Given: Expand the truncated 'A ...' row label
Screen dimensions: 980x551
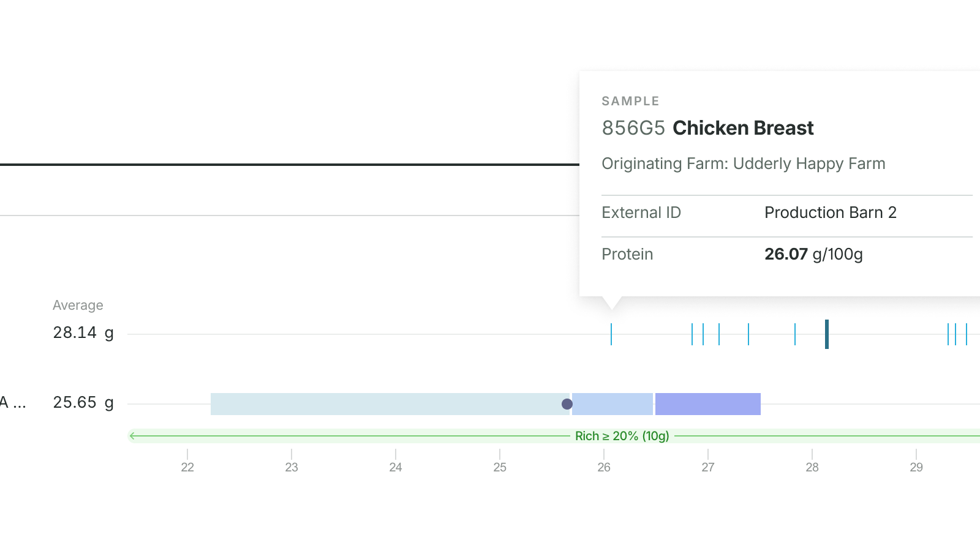Looking at the screenshot, I should (x=13, y=402).
